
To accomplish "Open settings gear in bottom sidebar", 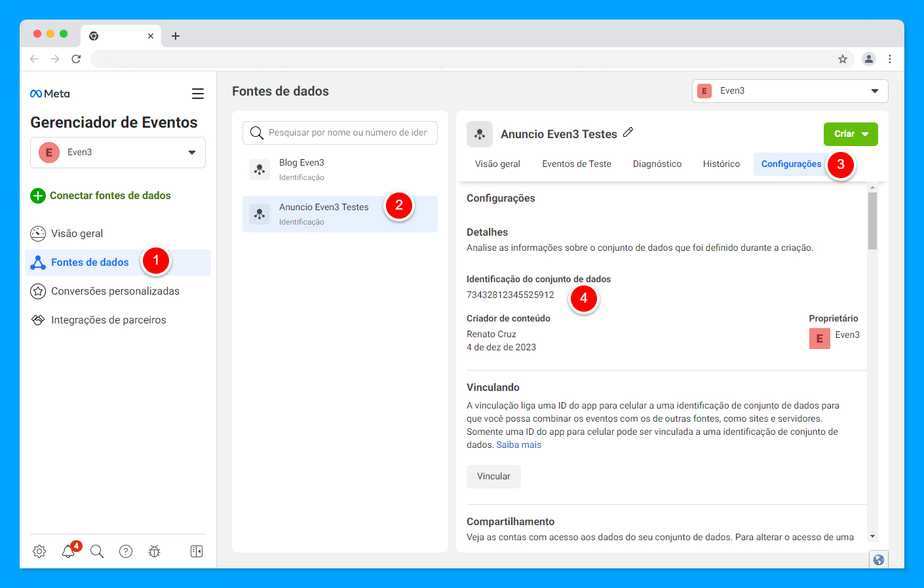I will pos(39,551).
